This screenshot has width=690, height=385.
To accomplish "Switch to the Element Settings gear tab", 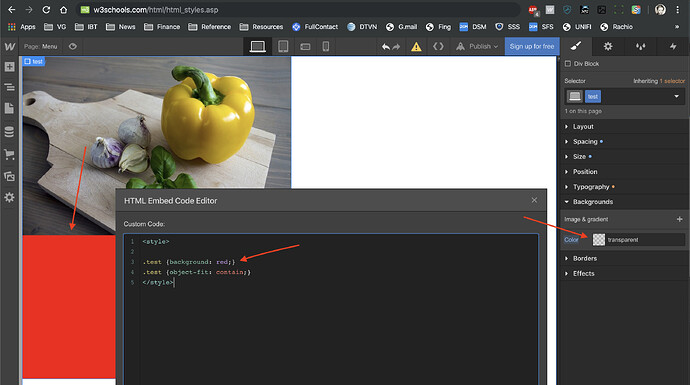I will (608, 46).
